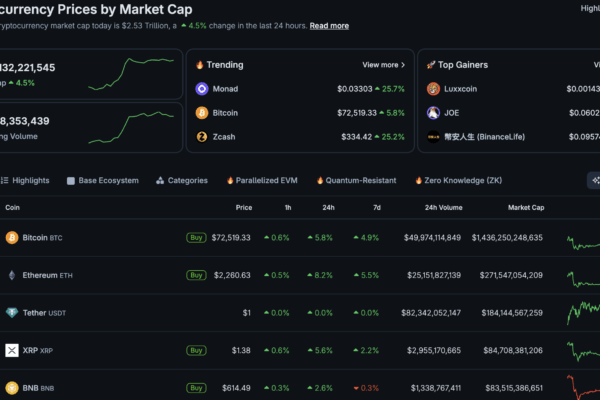Viewport: 600px width, 400px height.
Task: Click the Read more link
Action: coord(329,25)
